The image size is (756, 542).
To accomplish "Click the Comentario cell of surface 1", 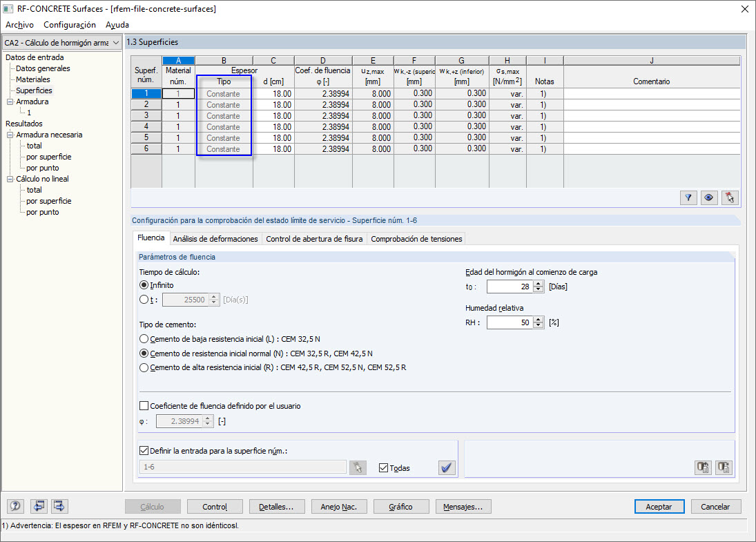I will 651,93.
